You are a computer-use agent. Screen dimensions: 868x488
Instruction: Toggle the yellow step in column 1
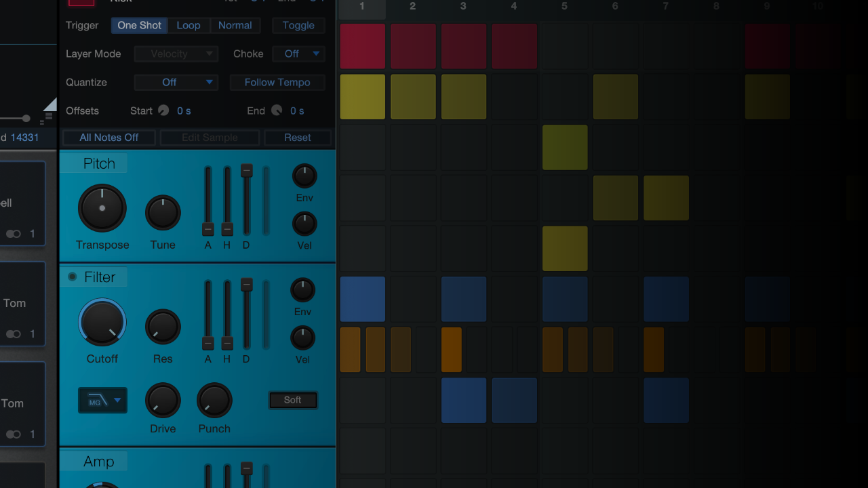363,97
